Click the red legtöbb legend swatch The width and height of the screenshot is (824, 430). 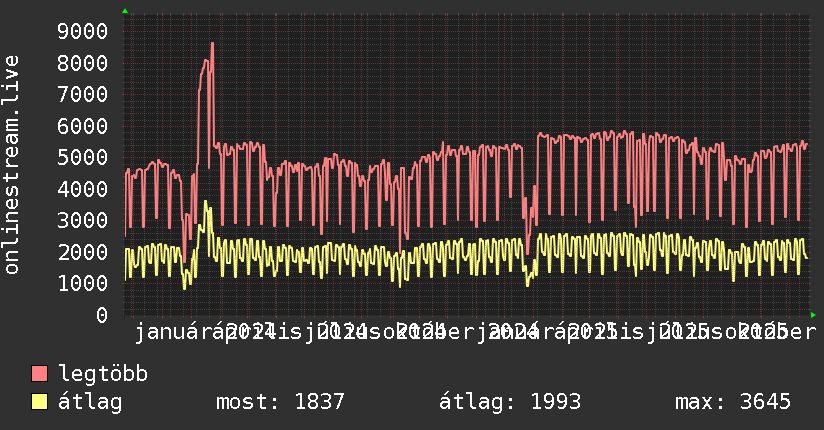[39, 373]
